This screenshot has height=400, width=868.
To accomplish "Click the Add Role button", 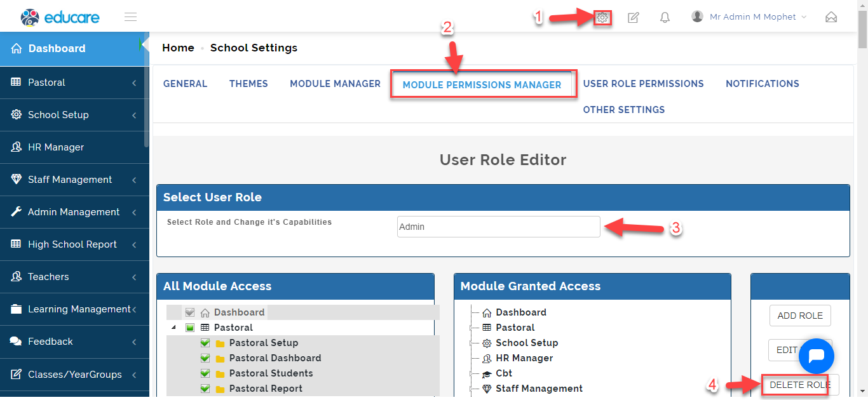I will pos(800,316).
